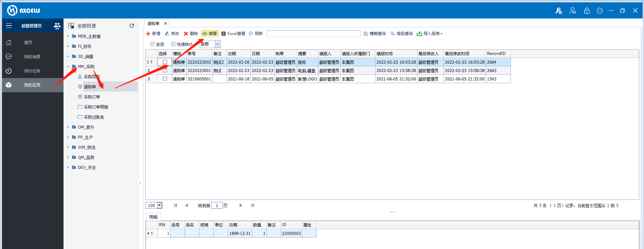
Task: Open the 高级查询 advanced search
Action: pos(401,34)
